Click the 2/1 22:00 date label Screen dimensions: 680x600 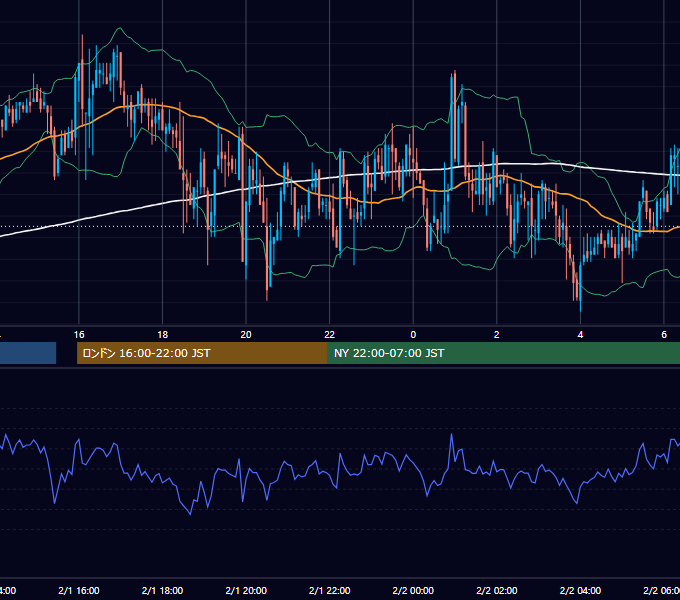pyautogui.click(x=330, y=590)
